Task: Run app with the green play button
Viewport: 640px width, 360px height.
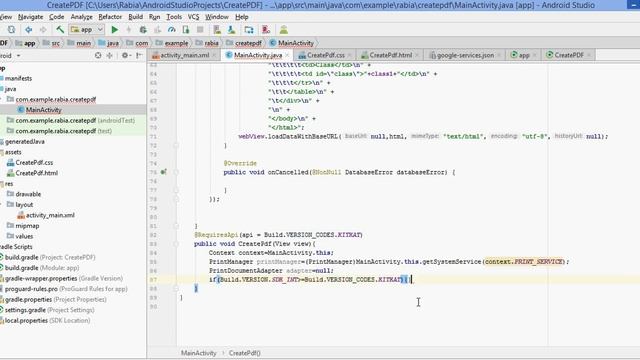Action: pos(115,30)
